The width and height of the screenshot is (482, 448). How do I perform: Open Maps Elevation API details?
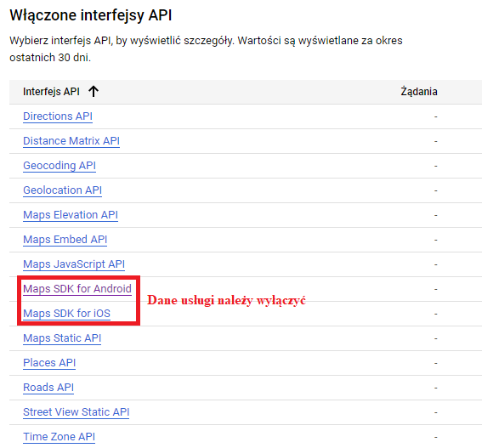[71, 214]
